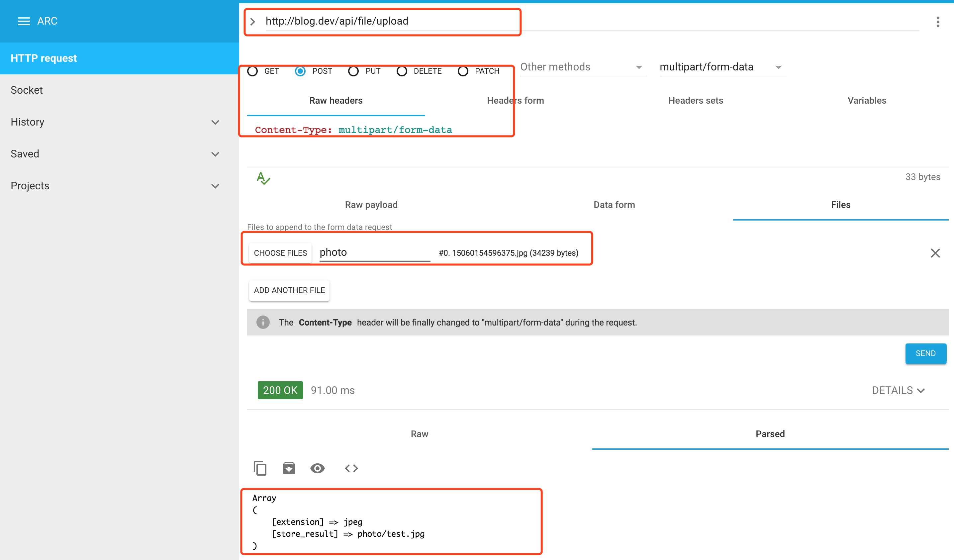
Task: Click the ARC app title
Action: (x=47, y=21)
